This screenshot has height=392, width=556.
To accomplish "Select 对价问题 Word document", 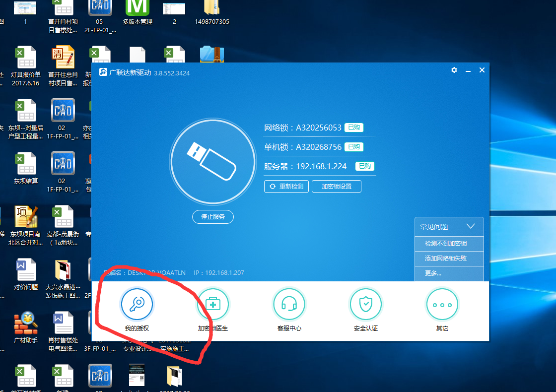I will point(25,275).
